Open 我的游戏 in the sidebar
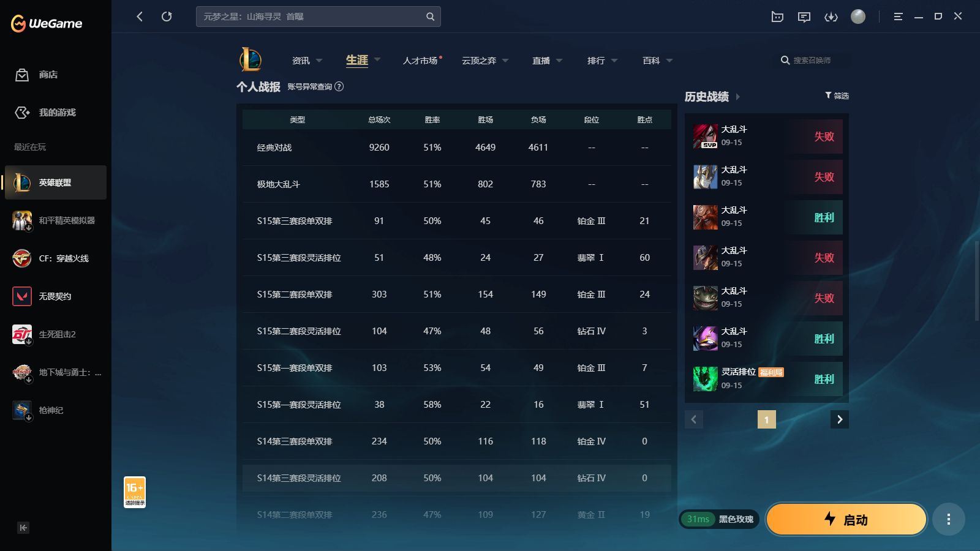980x551 pixels. click(22, 113)
